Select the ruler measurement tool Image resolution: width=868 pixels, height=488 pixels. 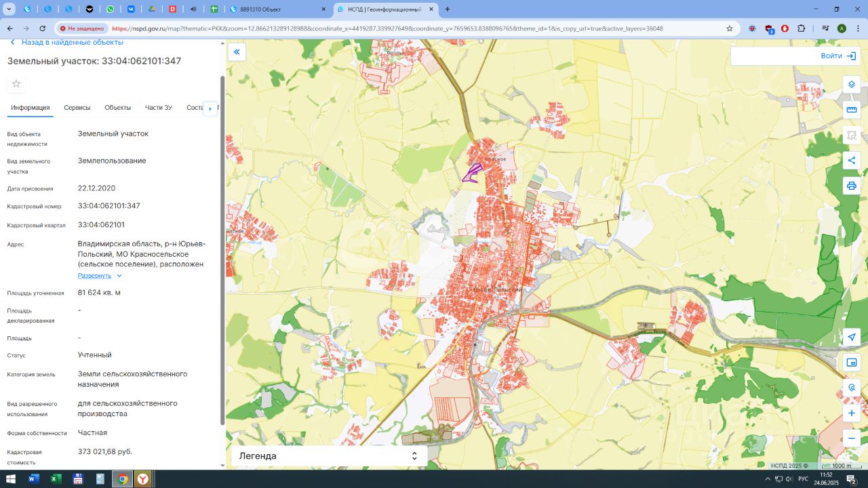(x=852, y=110)
